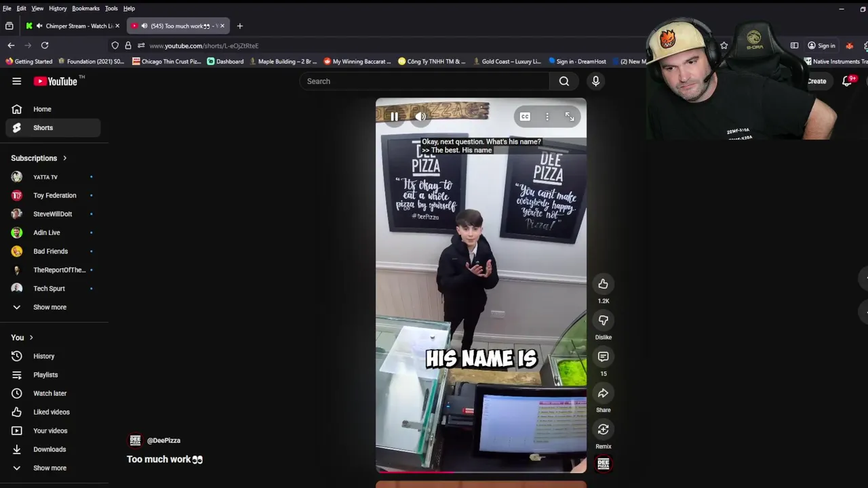Viewport: 868px width, 488px height.
Task: Expand Show more under Subscriptions
Action: pos(53,307)
